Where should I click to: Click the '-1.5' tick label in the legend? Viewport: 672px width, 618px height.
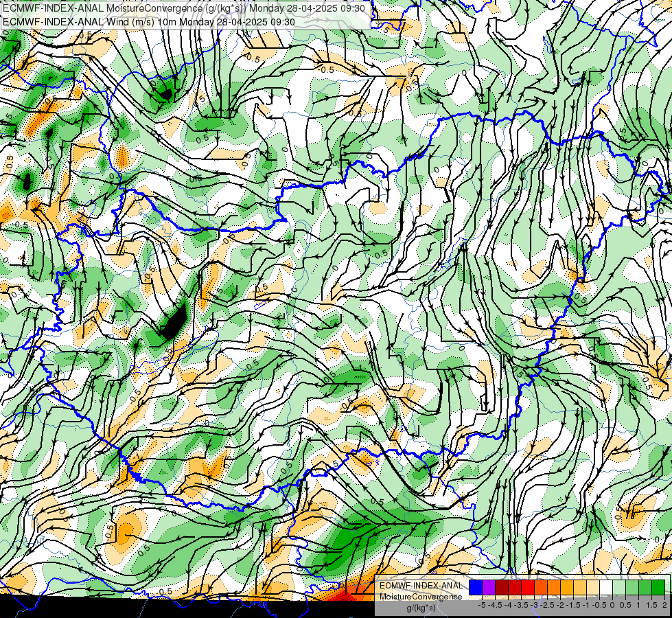[573, 605]
